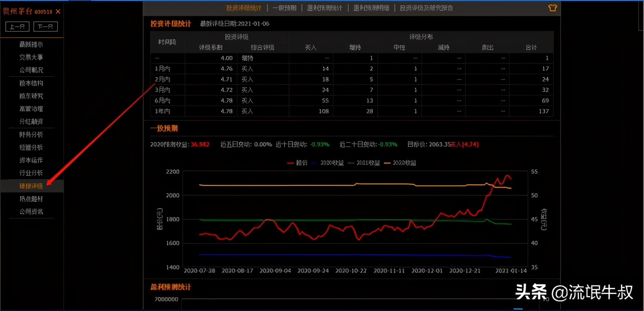Go to next stock with 下一只
The height and width of the screenshot is (311, 644).
pyautogui.click(x=45, y=27)
